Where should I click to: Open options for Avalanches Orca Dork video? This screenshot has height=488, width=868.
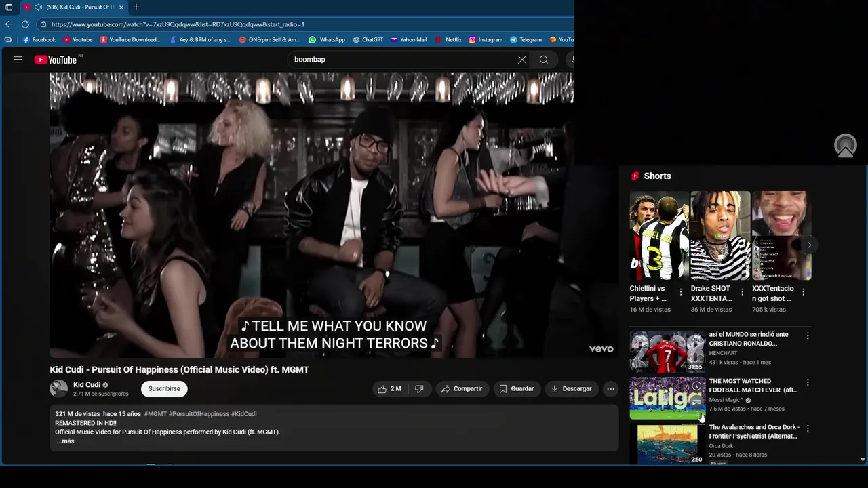(807, 428)
